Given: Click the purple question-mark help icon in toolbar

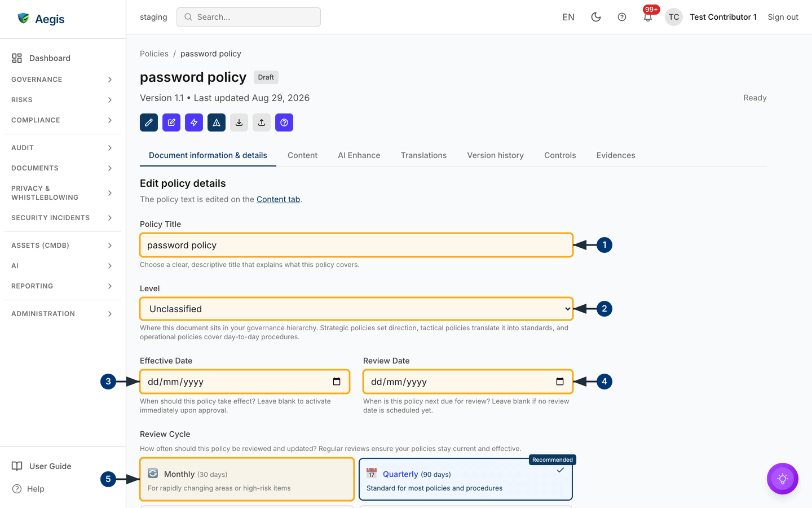Looking at the screenshot, I should point(284,122).
